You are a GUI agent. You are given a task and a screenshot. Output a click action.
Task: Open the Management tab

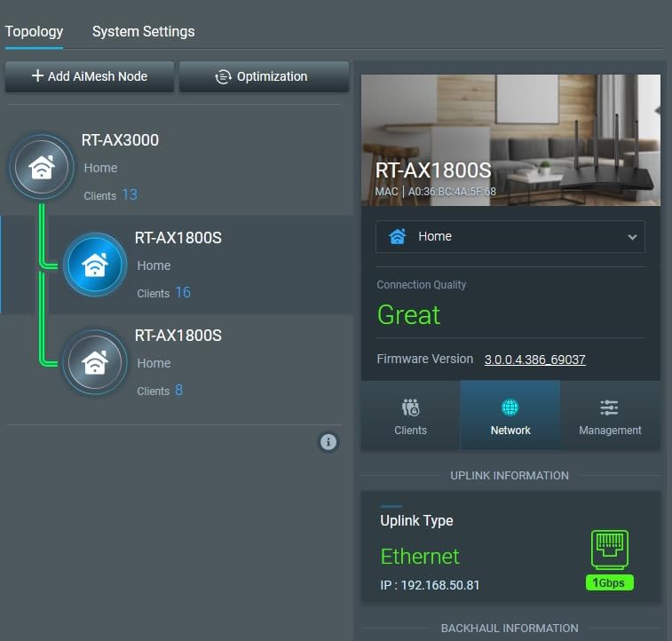[610, 416]
